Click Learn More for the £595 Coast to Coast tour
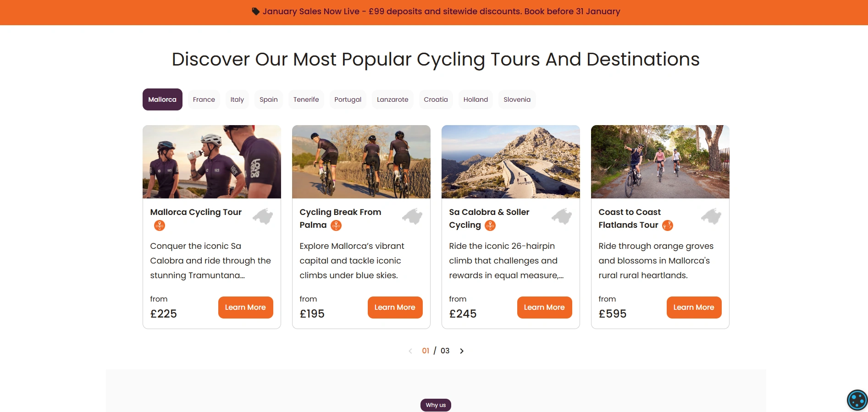 [694, 308]
